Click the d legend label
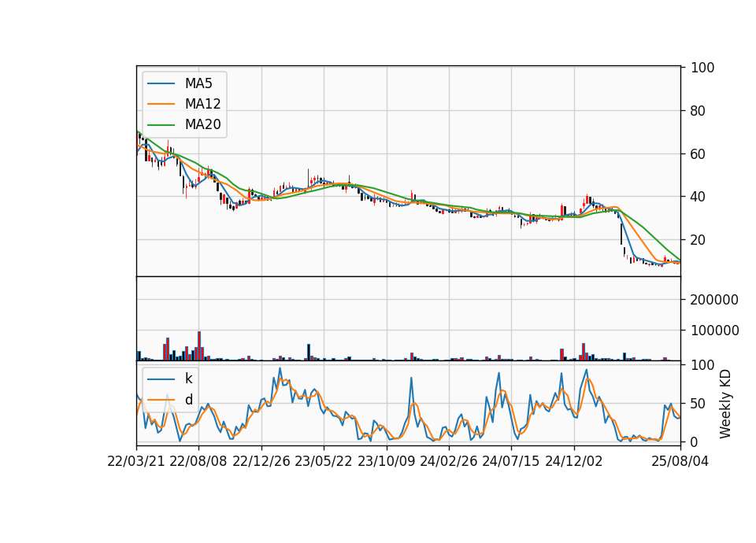 coord(188,400)
